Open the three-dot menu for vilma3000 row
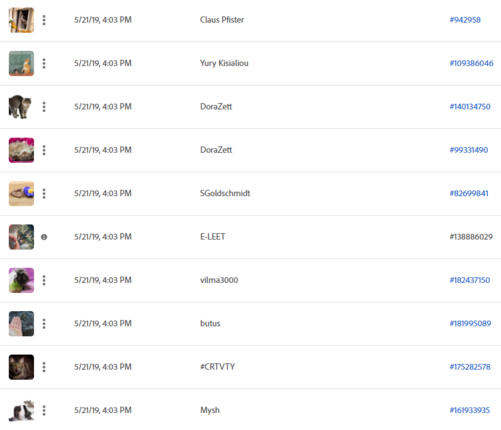 (x=44, y=280)
